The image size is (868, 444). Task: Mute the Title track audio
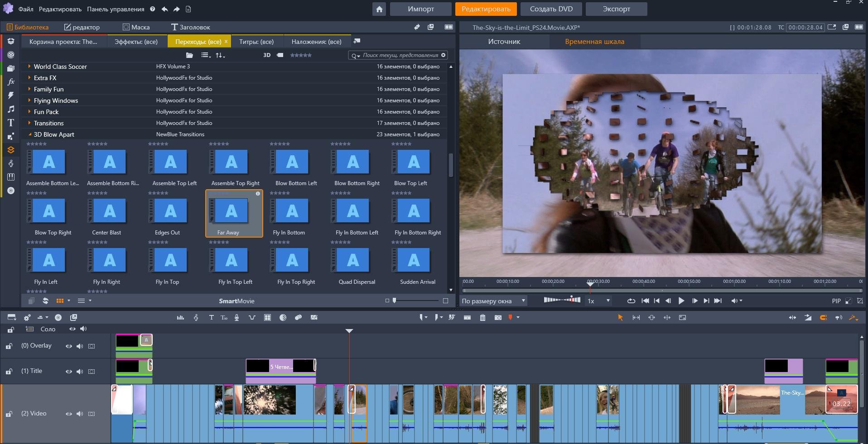point(80,372)
